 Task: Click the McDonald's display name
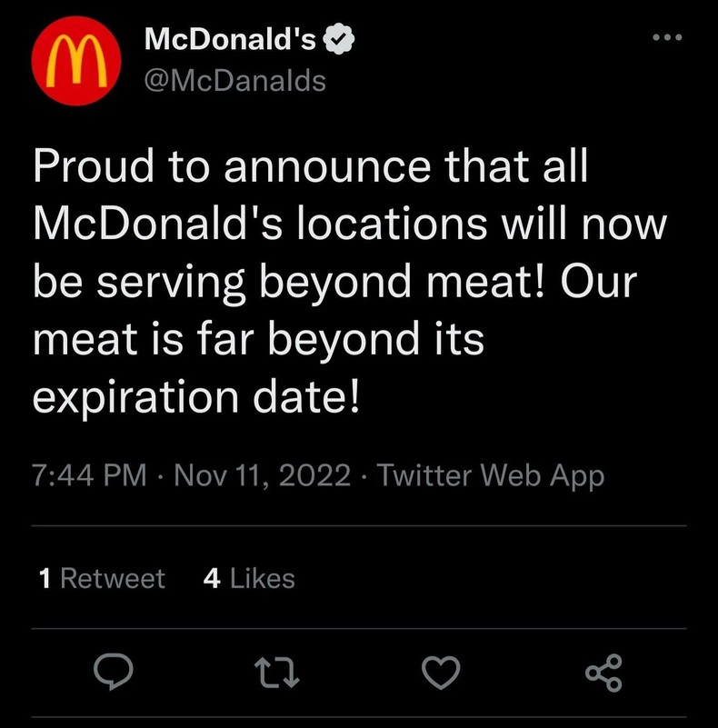229,38
